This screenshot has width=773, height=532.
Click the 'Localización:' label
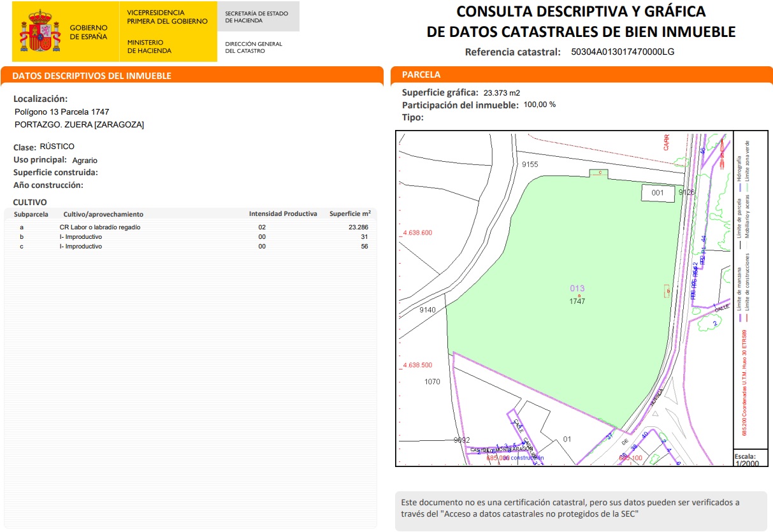(41, 99)
